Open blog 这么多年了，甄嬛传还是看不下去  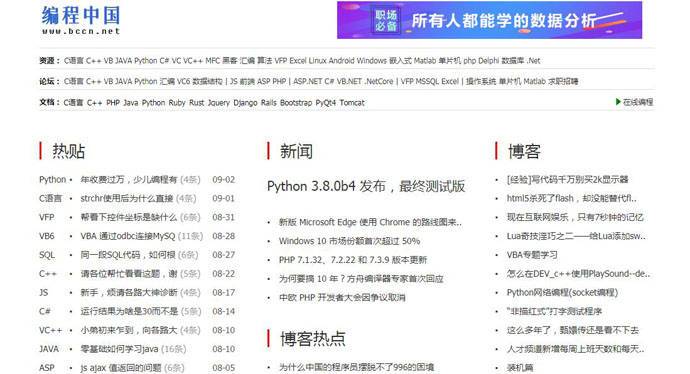click(573, 330)
